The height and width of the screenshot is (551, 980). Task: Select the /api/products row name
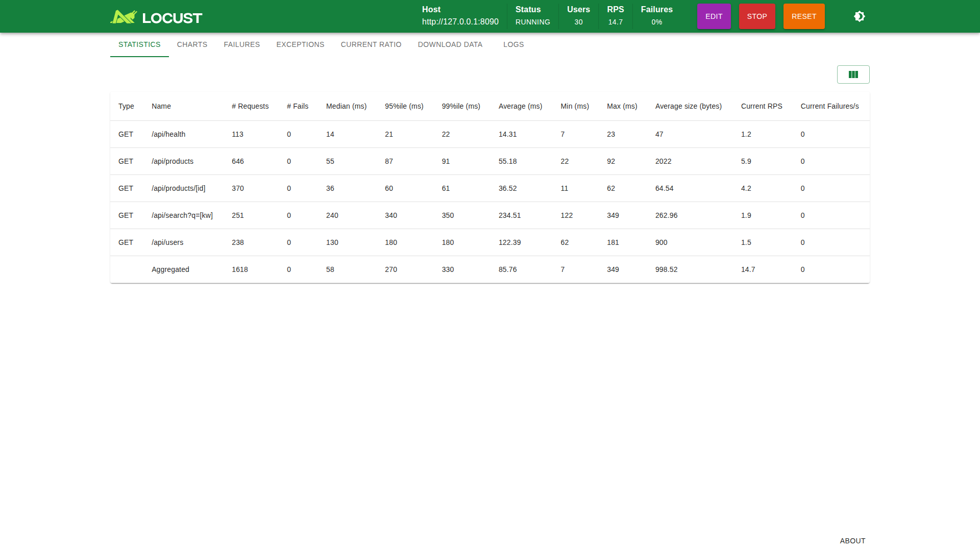173,161
